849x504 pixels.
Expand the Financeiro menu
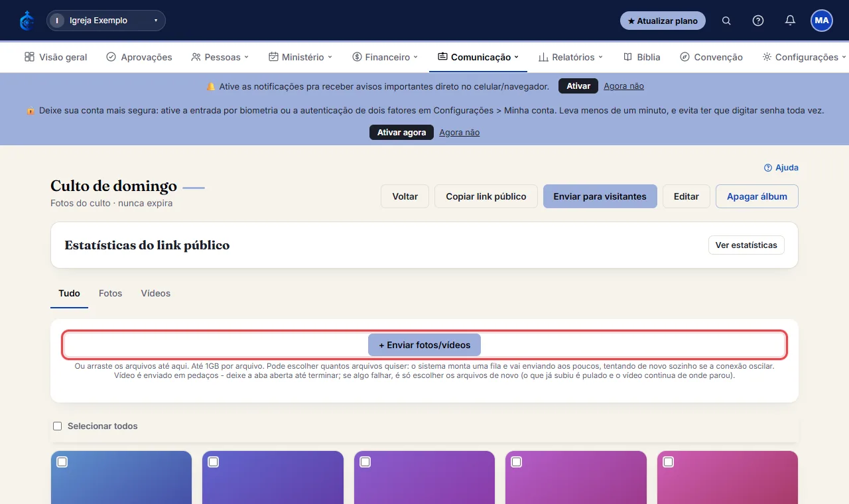point(385,57)
